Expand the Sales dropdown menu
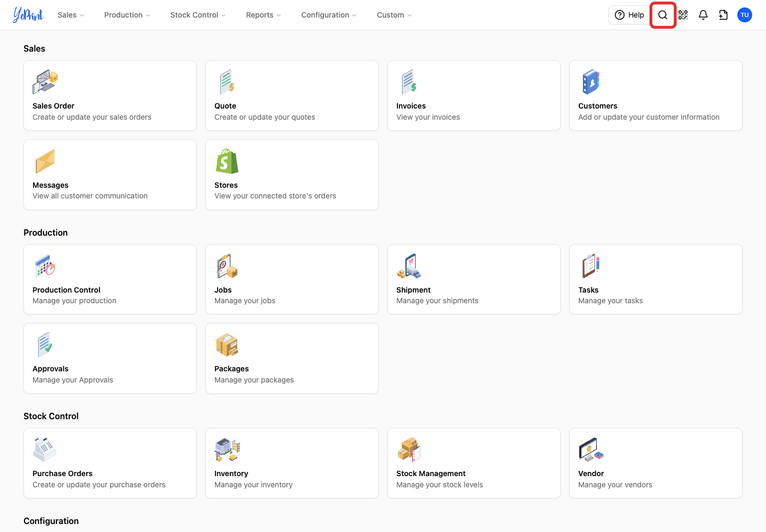The height and width of the screenshot is (532, 766). coord(71,15)
